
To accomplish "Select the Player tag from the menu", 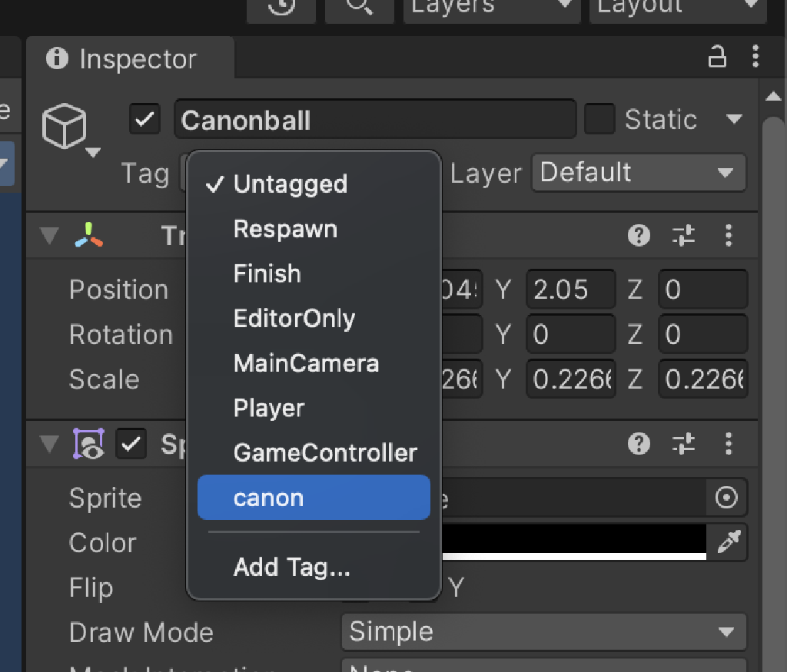I will [268, 409].
